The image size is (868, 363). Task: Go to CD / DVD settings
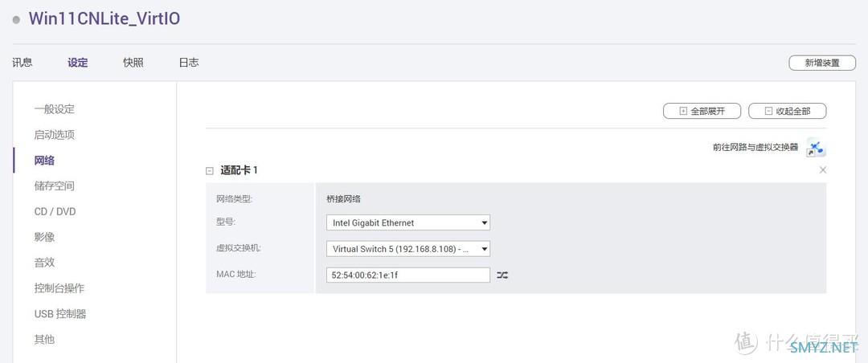pyautogui.click(x=55, y=212)
